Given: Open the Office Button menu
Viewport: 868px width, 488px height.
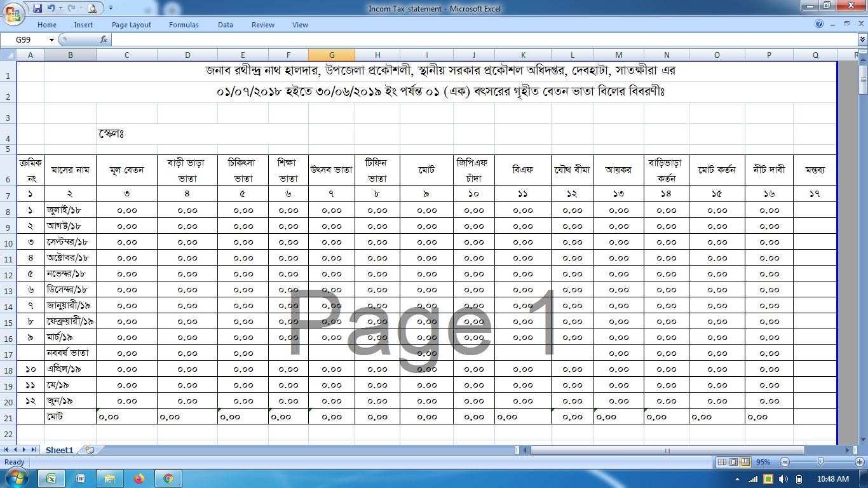Looking at the screenshot, I should pos(14,13).
